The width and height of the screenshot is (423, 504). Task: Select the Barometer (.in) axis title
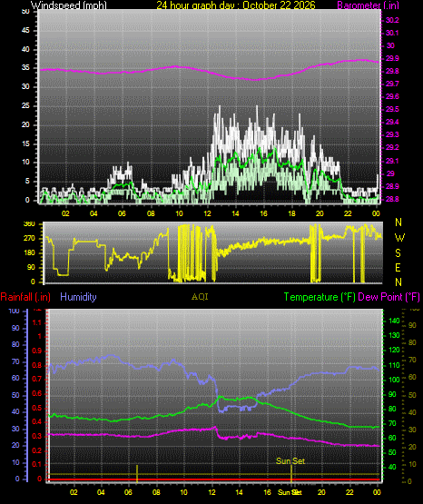(x=368, y=5)
